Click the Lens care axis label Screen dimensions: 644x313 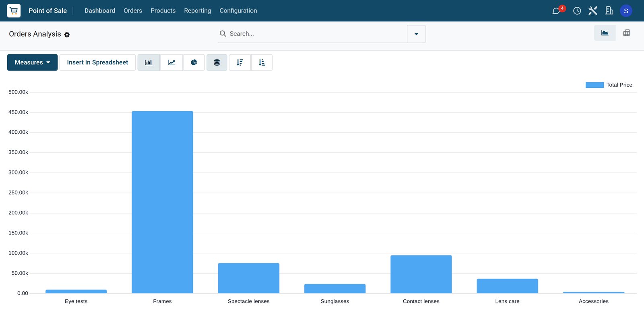[x=507, y=301]
